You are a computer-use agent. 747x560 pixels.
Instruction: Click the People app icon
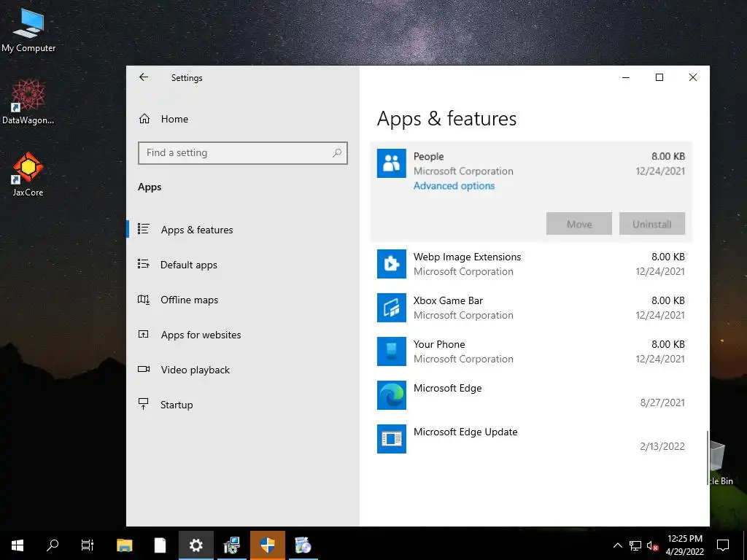391,163
